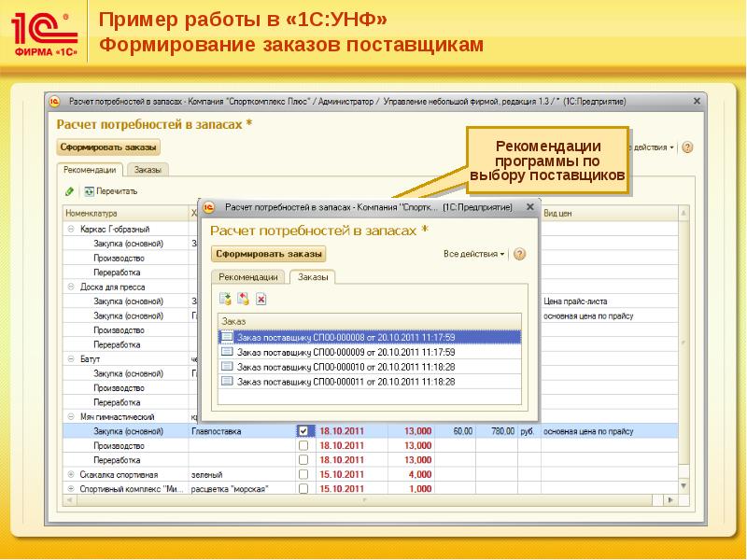Screen dimensions: 747x560
Task: Close the front Расчет потребностей dialog
Action: [529, 207]
